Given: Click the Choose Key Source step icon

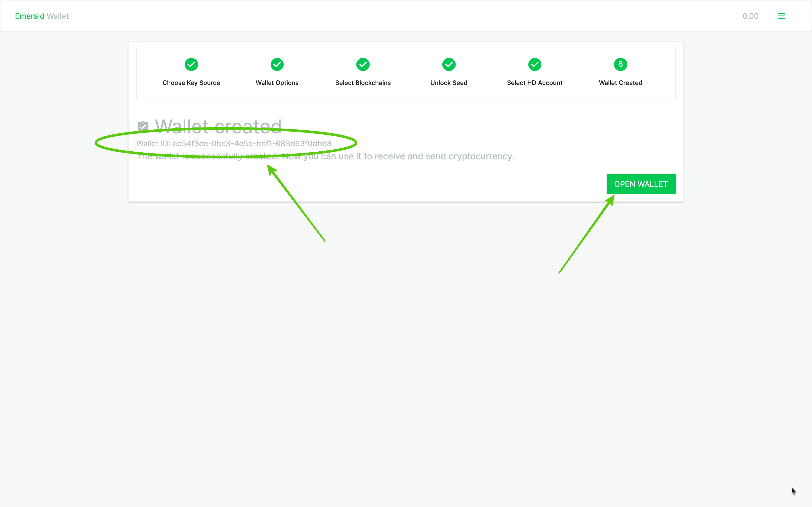Looking at the screenshot, I should (x=191, y=64).
